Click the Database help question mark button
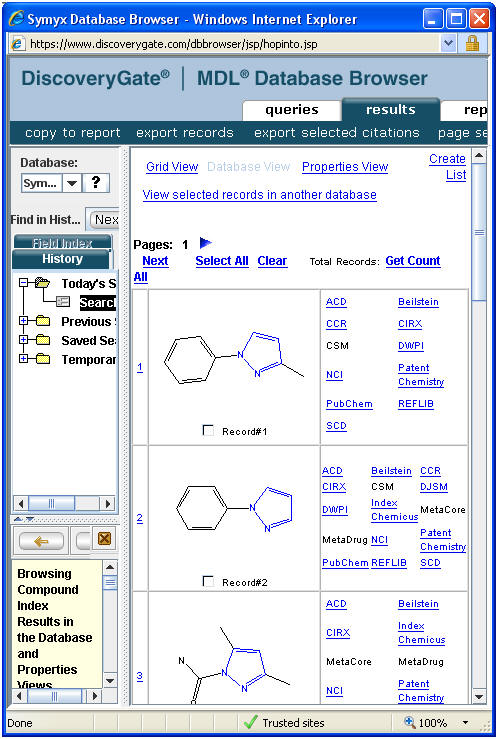498x739 pixels. (x=96, y=183)
